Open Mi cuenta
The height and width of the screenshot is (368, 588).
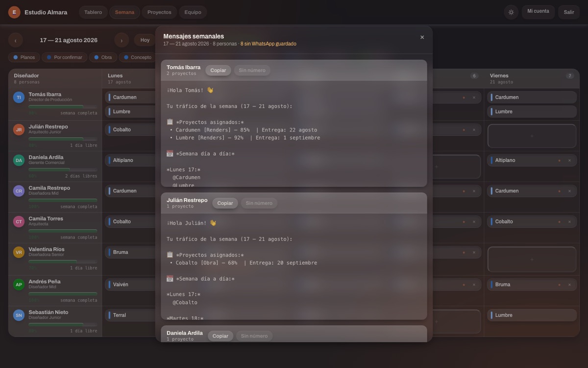point(538,12)
